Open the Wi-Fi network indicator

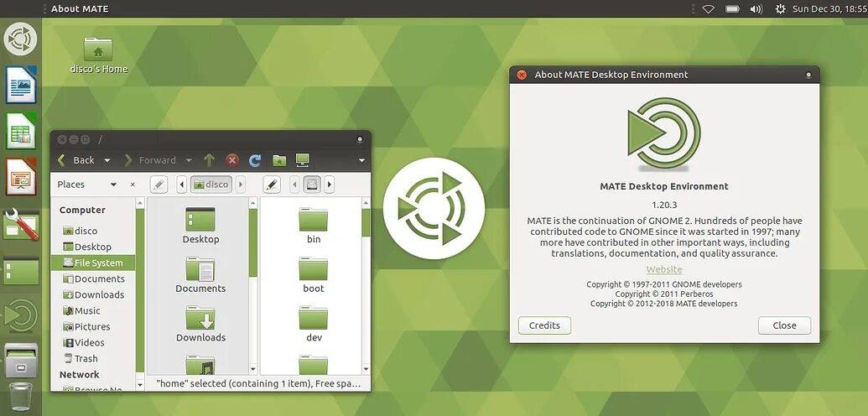[x=708, y=9]
